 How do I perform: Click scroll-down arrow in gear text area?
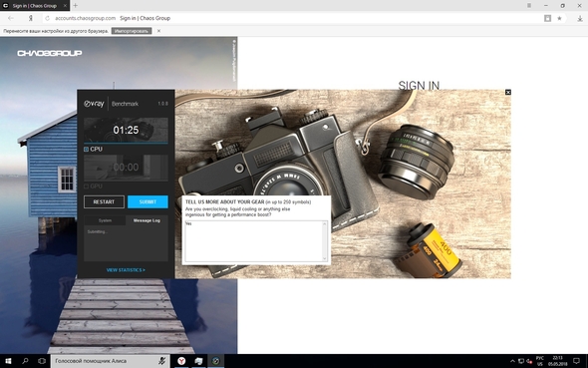click(325, 258)
